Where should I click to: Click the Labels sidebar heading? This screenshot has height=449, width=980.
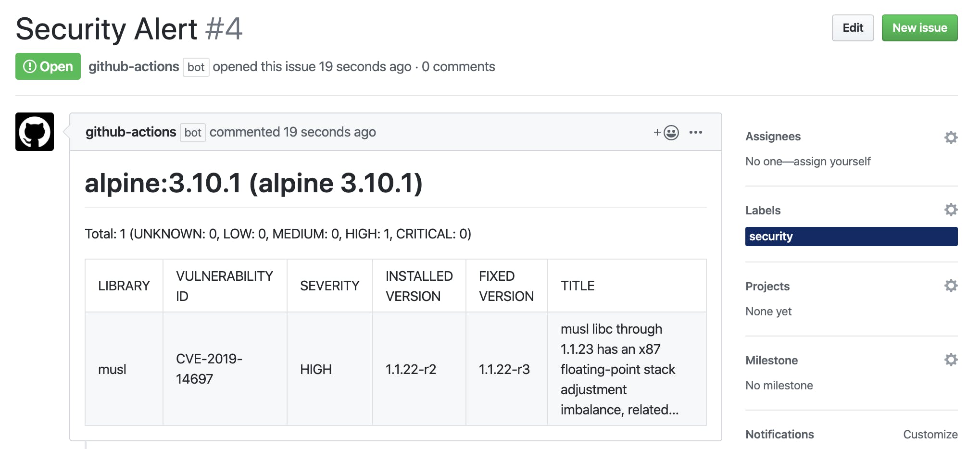[x=763, y=211]
